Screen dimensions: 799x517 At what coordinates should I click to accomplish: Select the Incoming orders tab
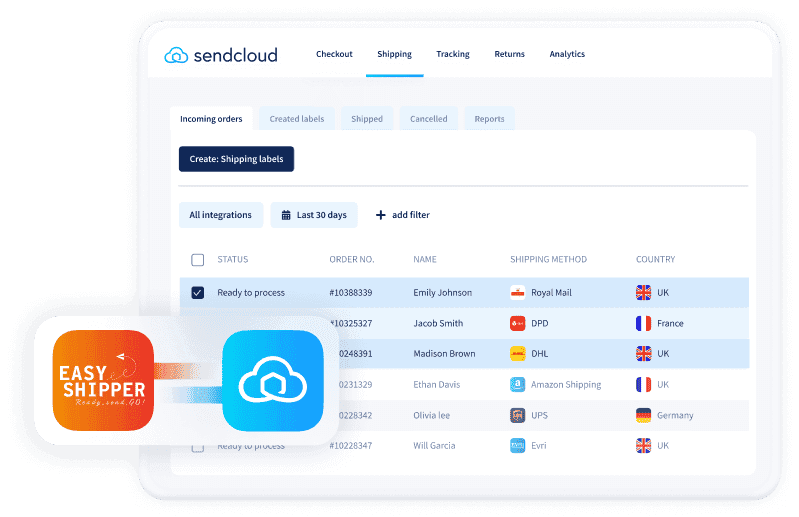point(211,119)
